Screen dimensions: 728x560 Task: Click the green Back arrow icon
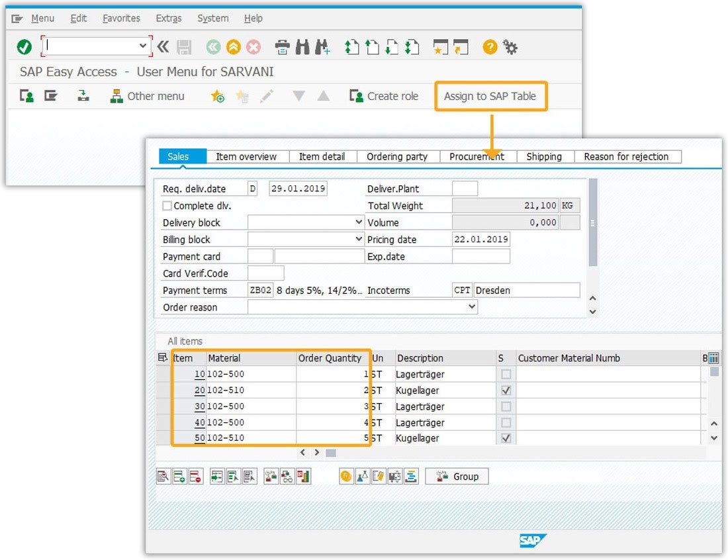(213, 47)
